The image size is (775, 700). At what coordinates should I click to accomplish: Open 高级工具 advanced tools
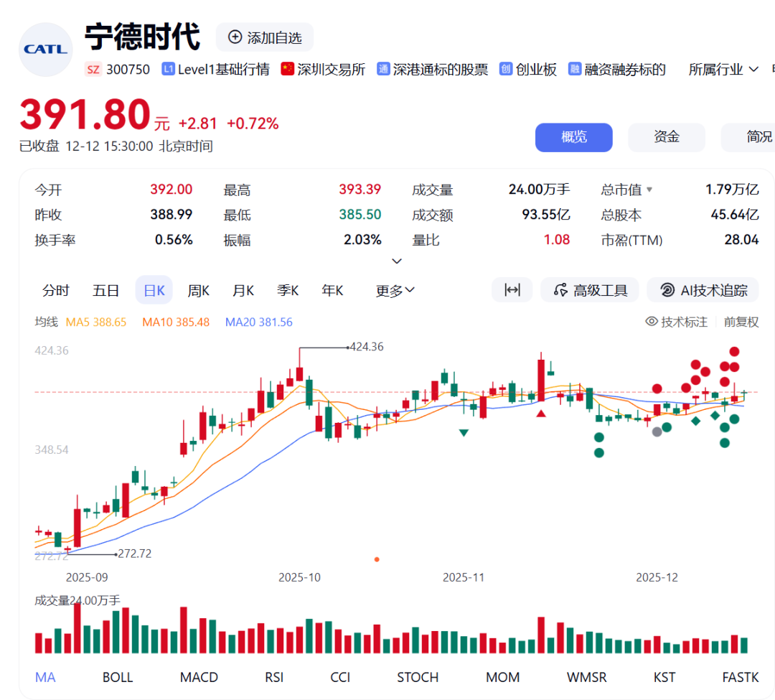tap(591, 290)
